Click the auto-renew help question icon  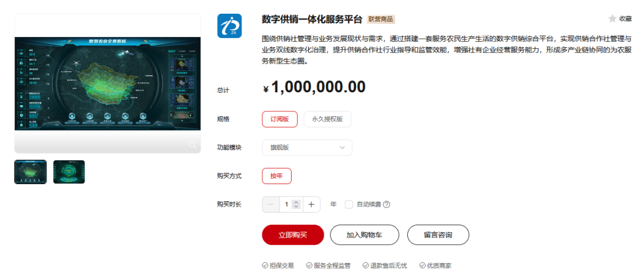tap(386, 204)
